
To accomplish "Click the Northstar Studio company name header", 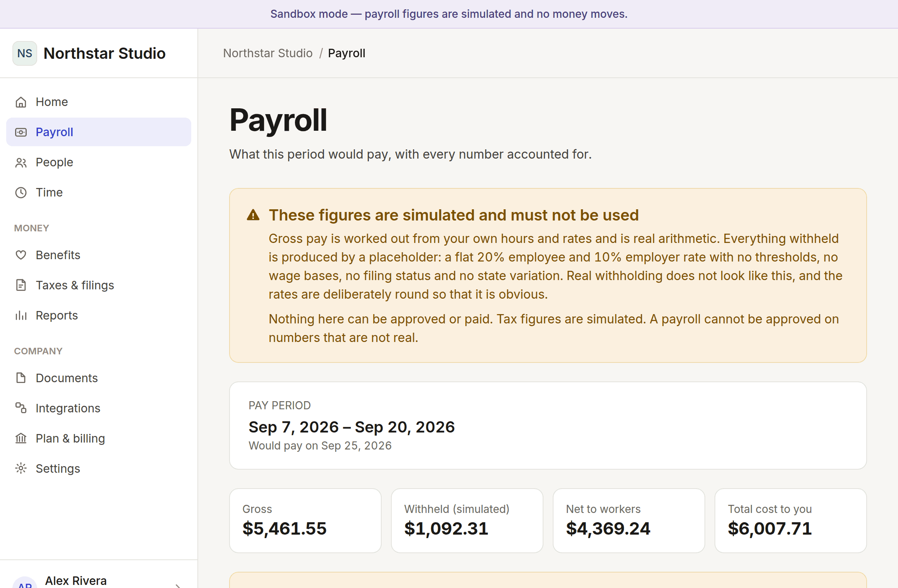I will coord(105,53).
